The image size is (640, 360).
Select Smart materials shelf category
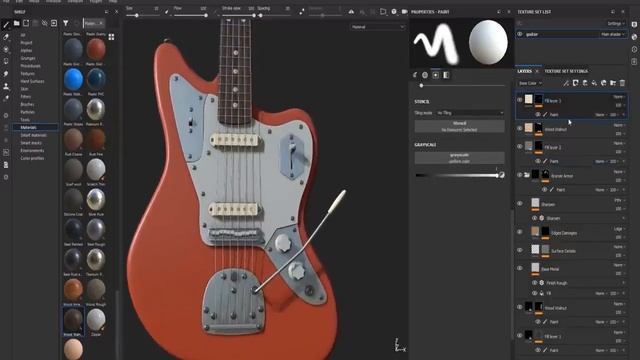pyautogui.click(x=33, y=135)
